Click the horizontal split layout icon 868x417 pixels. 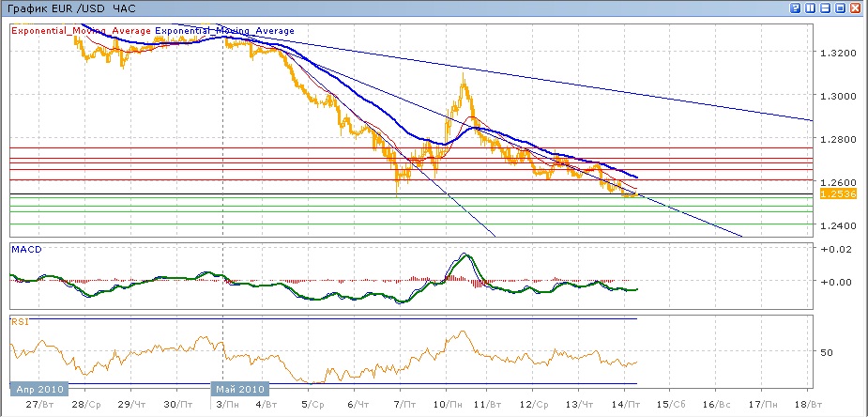825,8
